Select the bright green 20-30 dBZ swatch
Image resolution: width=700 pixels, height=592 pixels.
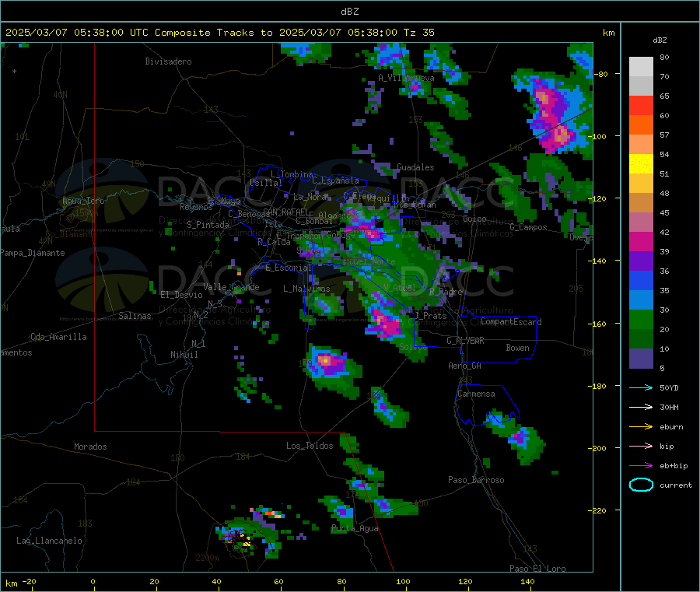click(641, 319)
